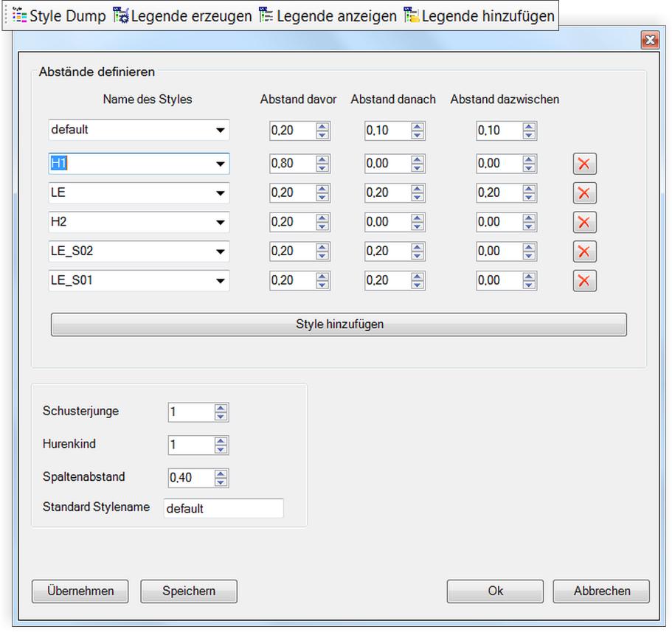Expand the H1 style name dropdown
Screen dimensions: 672x632
[220, 164]
